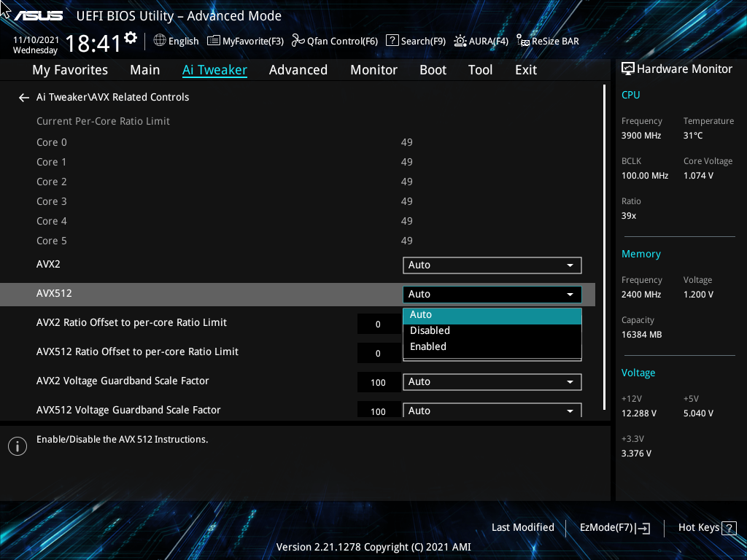This screenshot has height=560, width=747.
Task: Click AVX2 Voltage Guardband dropdown arrow
Action: tap(570, 382)
